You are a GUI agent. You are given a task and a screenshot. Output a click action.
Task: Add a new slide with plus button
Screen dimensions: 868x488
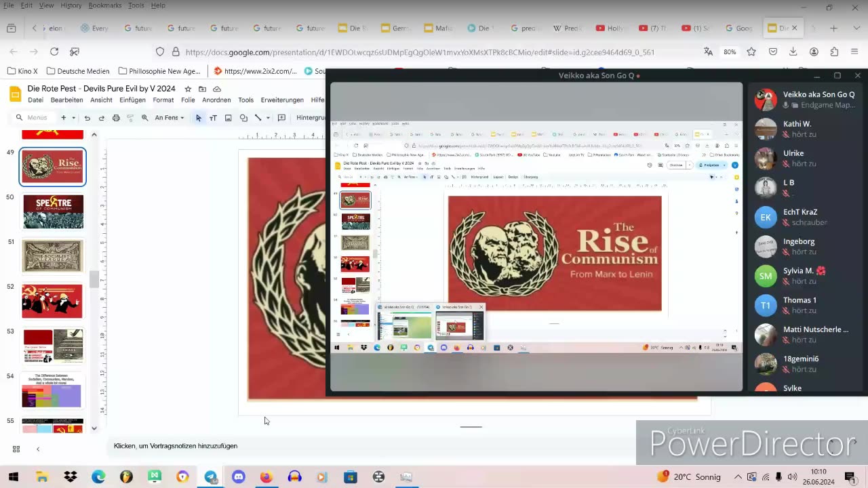64,117
